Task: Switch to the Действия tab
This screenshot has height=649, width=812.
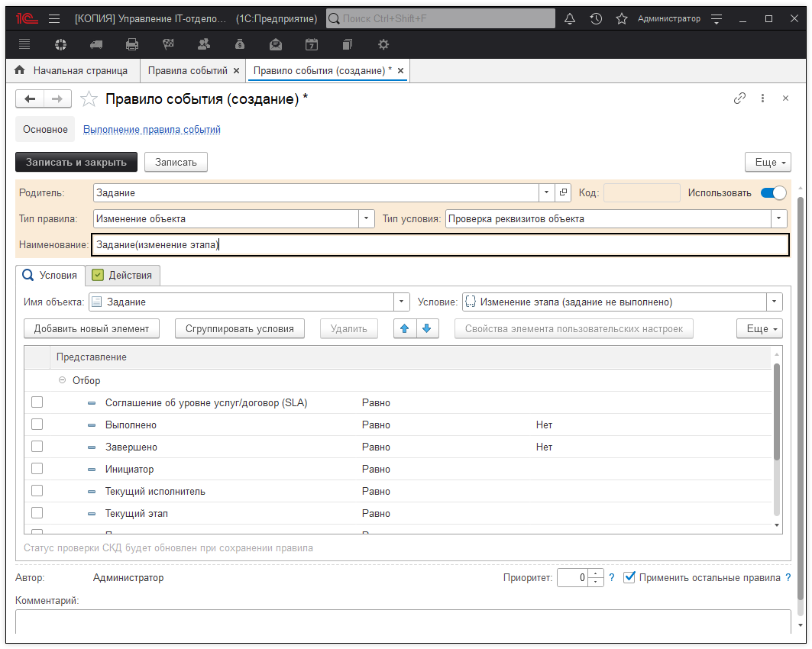Action: (x=122, y=275)
